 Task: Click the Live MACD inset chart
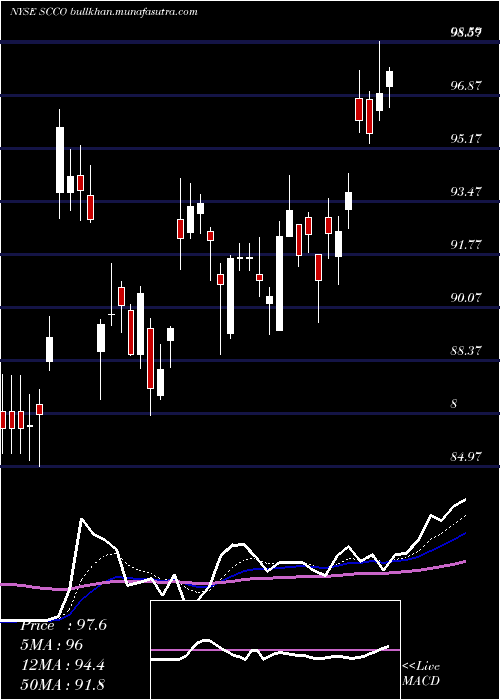[x=275, y=650]
